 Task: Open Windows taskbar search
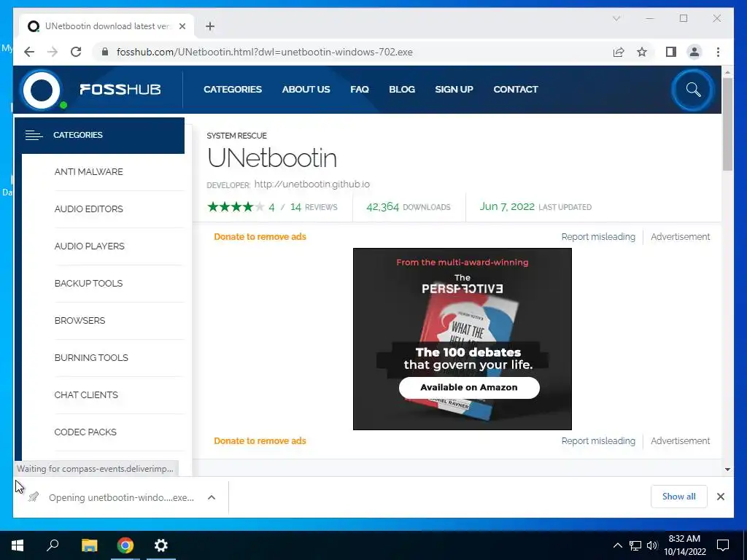(53, 545)
